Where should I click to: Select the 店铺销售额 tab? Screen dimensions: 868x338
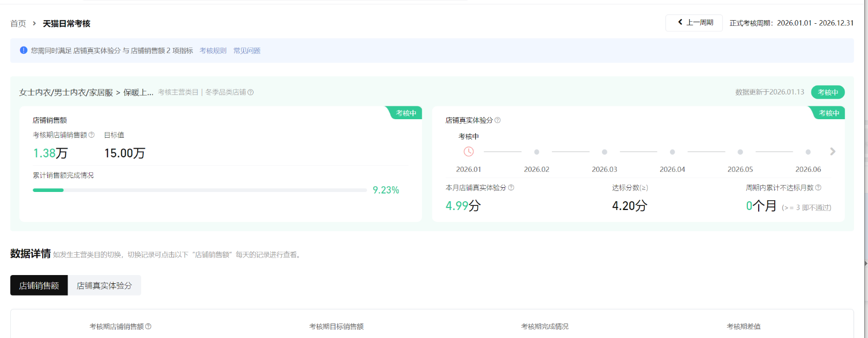[39, 285]
